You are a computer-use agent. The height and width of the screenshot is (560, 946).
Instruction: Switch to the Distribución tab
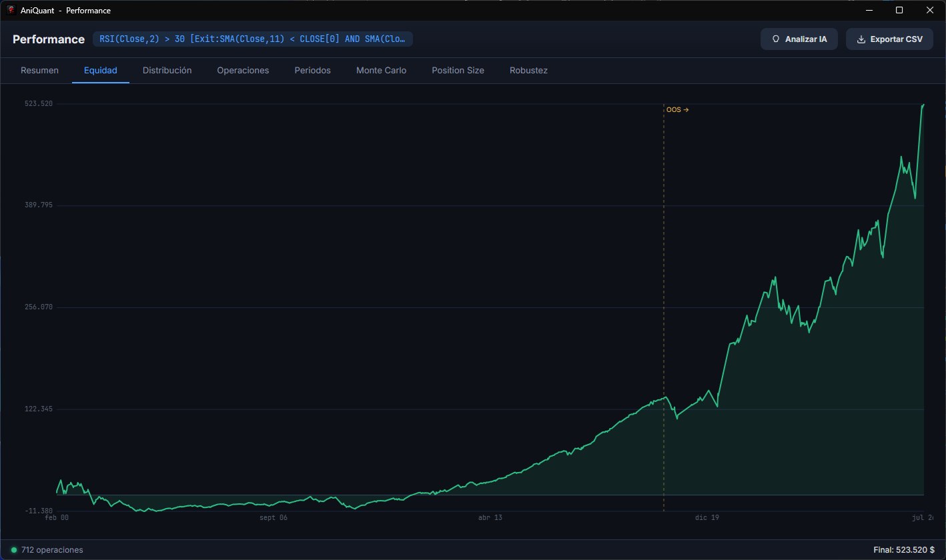[x=167, y=70]
